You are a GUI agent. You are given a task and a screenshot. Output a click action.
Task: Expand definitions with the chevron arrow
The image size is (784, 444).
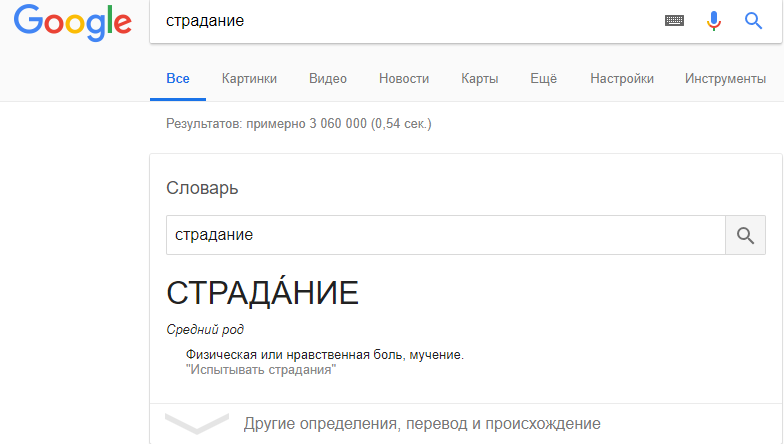coord(197,424)
